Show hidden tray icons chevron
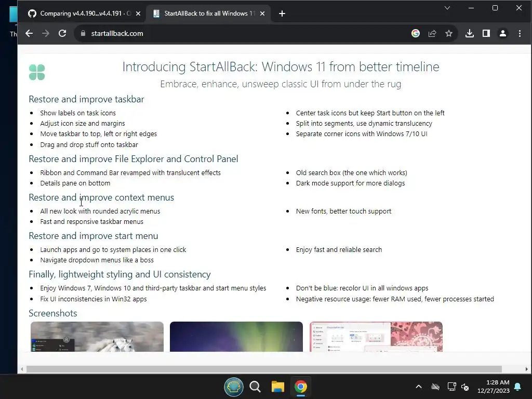 419,387
